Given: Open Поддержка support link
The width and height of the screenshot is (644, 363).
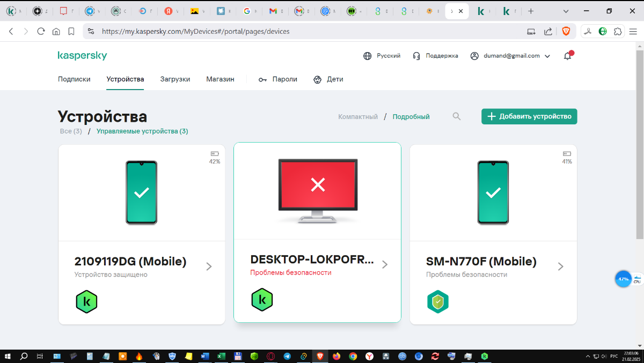Looking at the screenshot, I should tap(435, 56).
